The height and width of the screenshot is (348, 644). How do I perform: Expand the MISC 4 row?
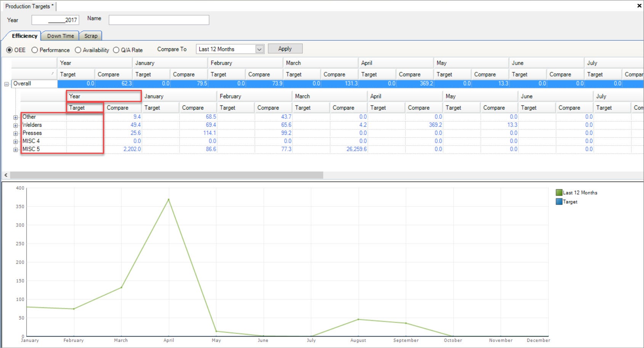pyautogui.click(x=16, y=142)
